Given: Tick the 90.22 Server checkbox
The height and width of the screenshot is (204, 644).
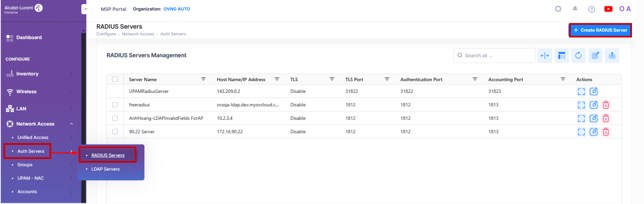Looking at the screenshot, I should [115, 131].
